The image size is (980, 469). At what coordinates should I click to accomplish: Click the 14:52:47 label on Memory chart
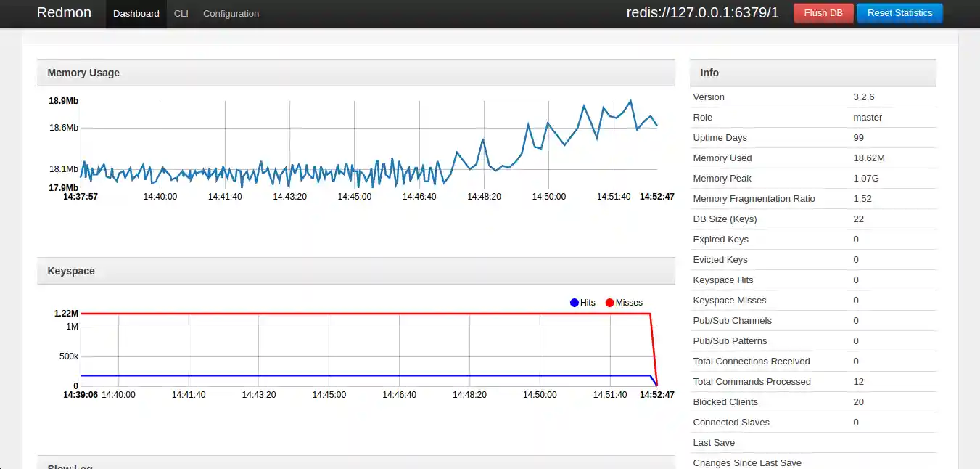pos(656,196)
